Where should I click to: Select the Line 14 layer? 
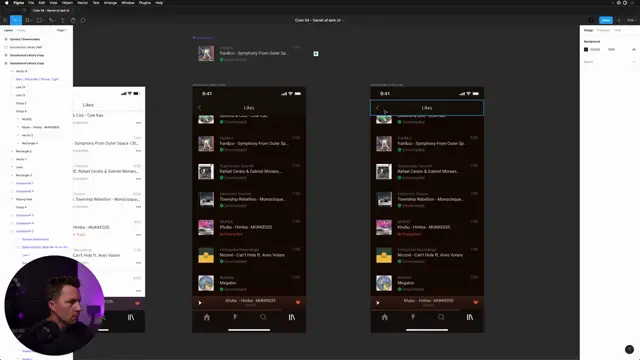click(x=20, y=87)
